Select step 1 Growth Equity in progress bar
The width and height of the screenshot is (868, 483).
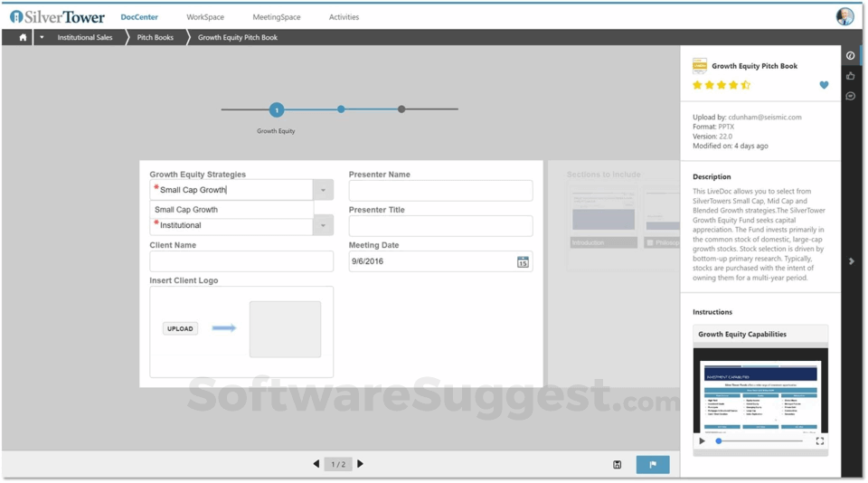(x=277, y=109)
